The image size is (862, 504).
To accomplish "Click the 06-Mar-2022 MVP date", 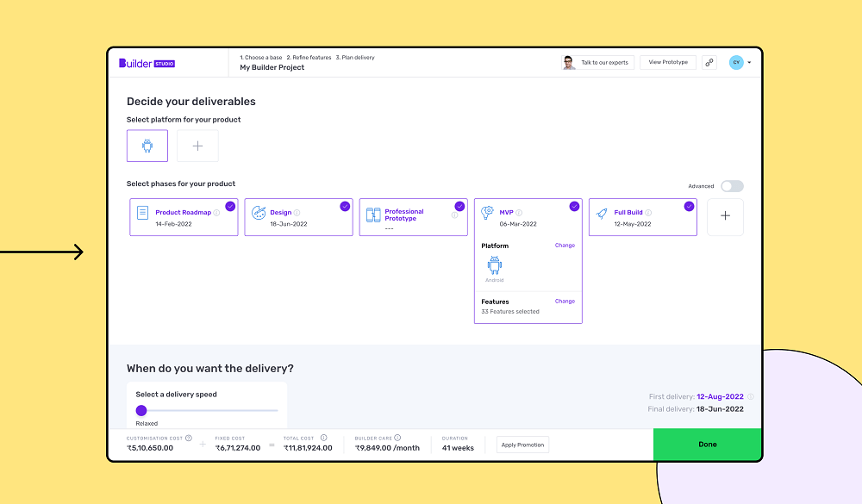I will [x=518, y=224].
